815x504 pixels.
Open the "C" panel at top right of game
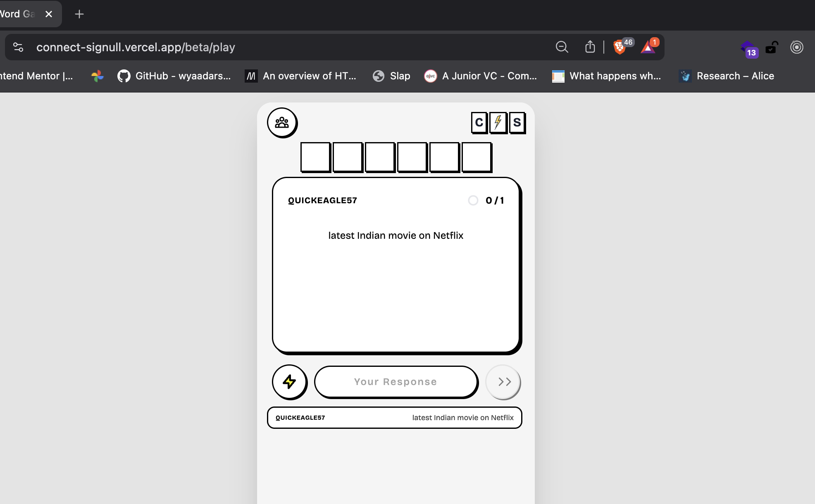point(479,122)
